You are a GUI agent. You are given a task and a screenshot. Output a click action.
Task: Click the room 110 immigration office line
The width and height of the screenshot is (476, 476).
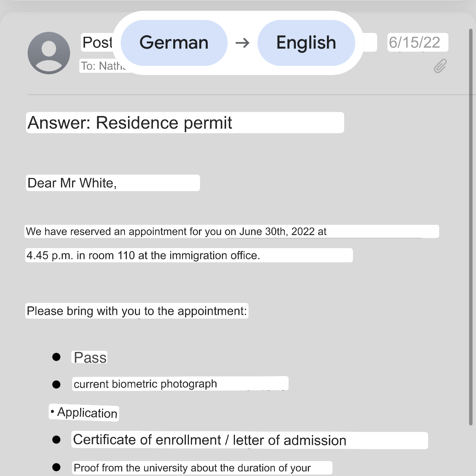[x=143, y=255]
